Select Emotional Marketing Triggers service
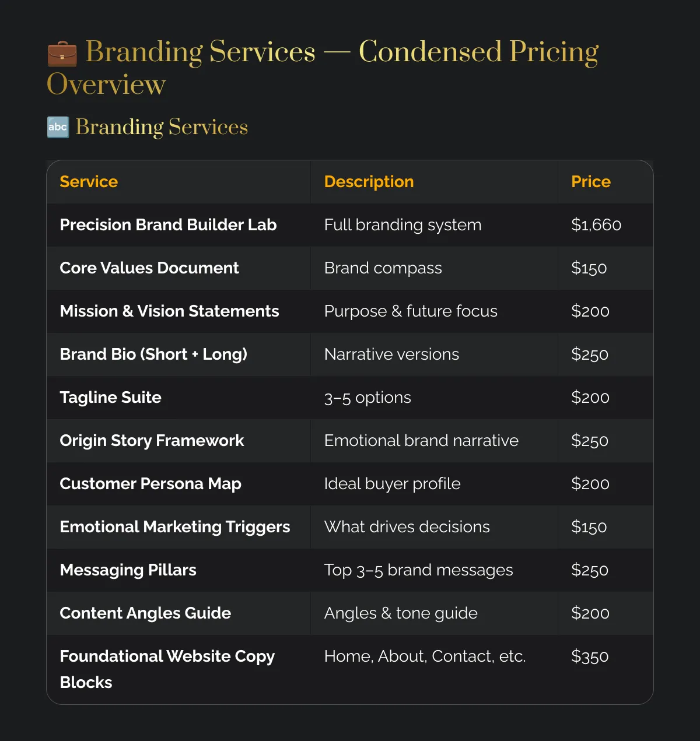Screen dimensions: 700x741 tap(175, 527)
